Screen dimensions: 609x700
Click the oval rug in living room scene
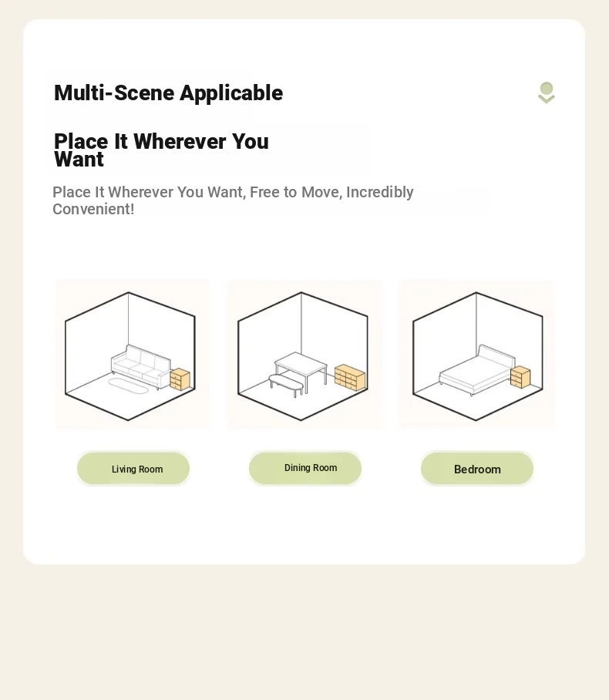pyautogui.click(x=128, y=386)
